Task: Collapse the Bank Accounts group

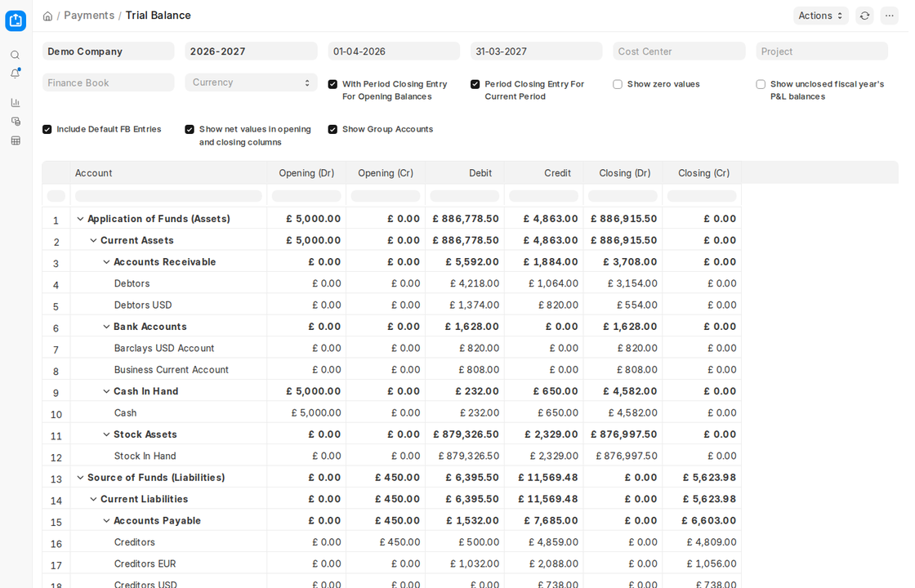Action: tap(106, 327)
